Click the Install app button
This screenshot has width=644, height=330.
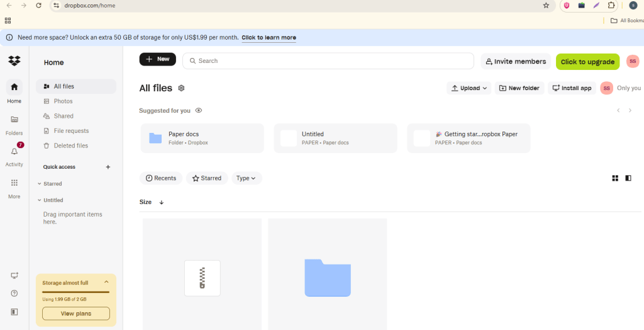(572, 88)
